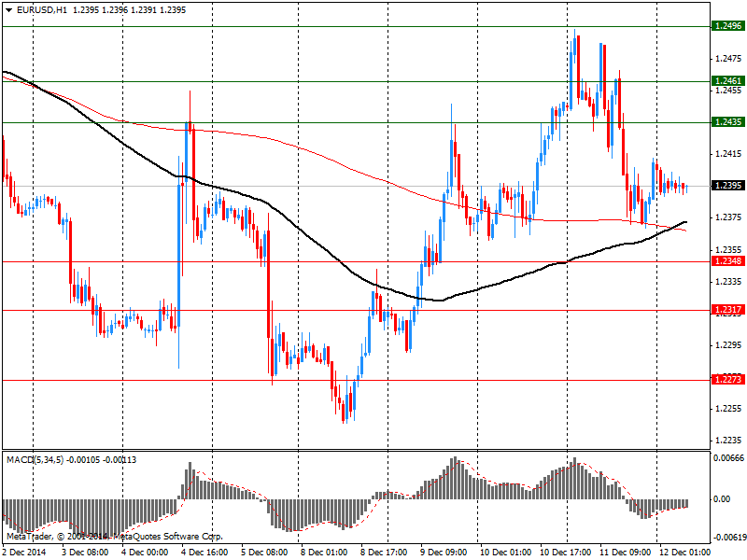Screen dimensions: 747x560
Task: Click the 9 Dec 09:00 time label
Action: click(443, 553)
